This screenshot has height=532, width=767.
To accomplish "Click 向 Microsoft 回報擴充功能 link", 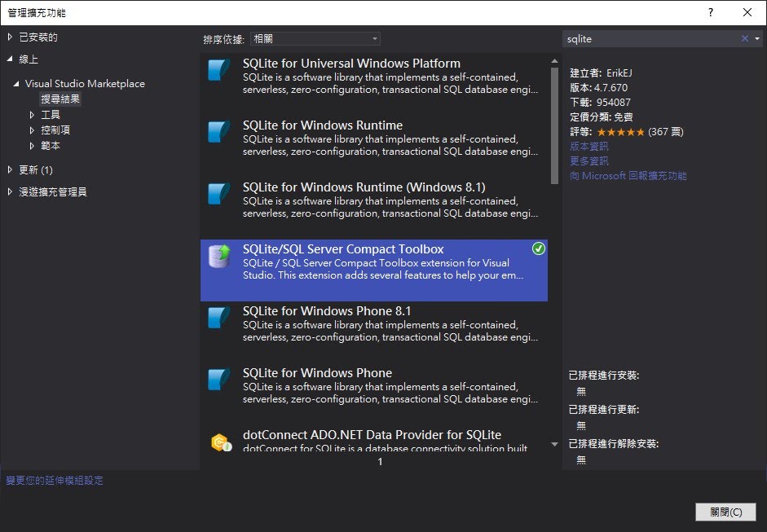I will click(x=628, y=175).
